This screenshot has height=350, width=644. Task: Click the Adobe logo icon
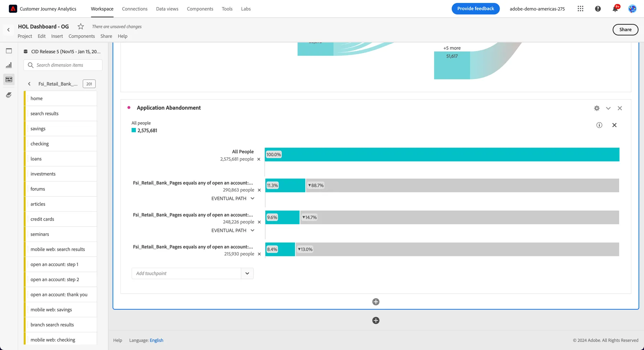[13, 9]
